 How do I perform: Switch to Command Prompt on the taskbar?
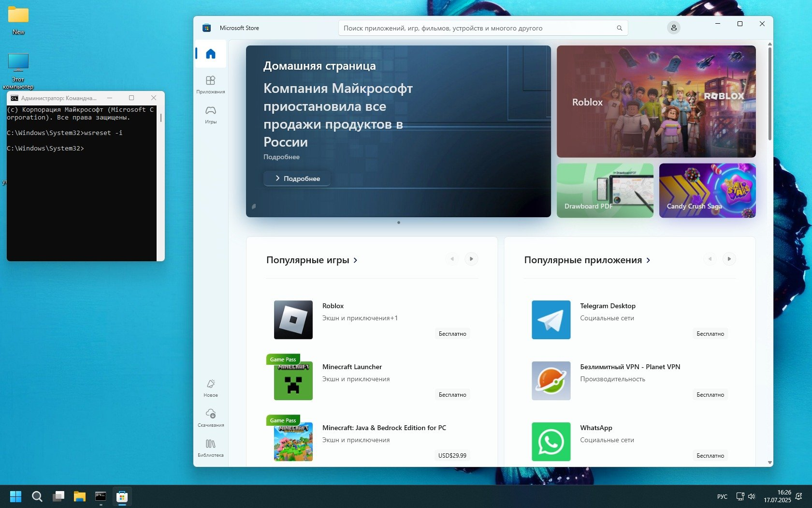coord(101,496)
